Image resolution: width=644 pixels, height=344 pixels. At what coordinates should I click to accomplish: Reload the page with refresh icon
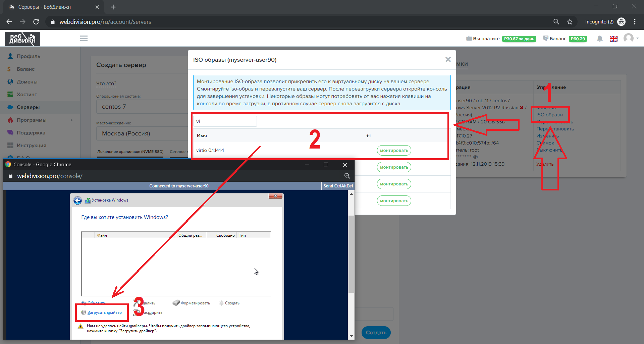[36, 22]
